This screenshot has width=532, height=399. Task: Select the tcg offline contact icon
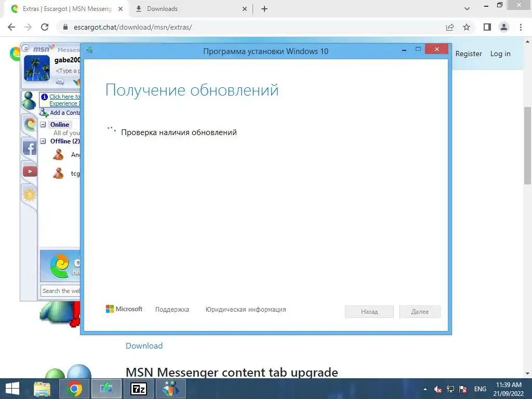click(x=58, y=174)
